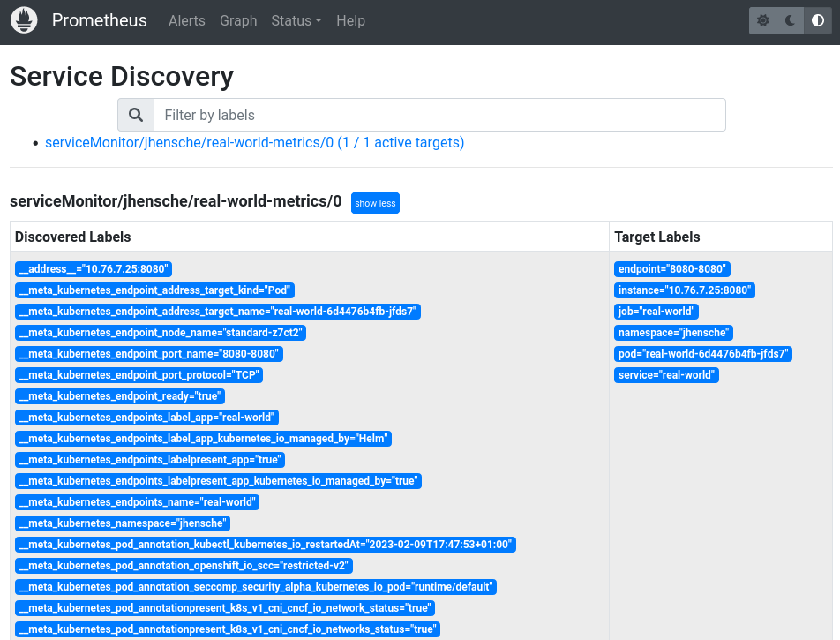Image resolution: width=840 pixels, height=640 pixels.
Task: Switch to light theme sun icon
Action: [x=763, y=20]
